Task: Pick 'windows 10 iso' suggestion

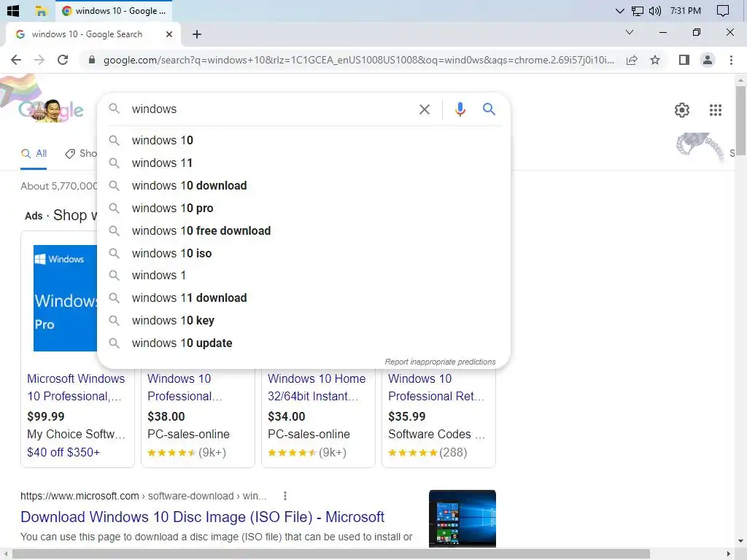Action: (x=303, y=253)
